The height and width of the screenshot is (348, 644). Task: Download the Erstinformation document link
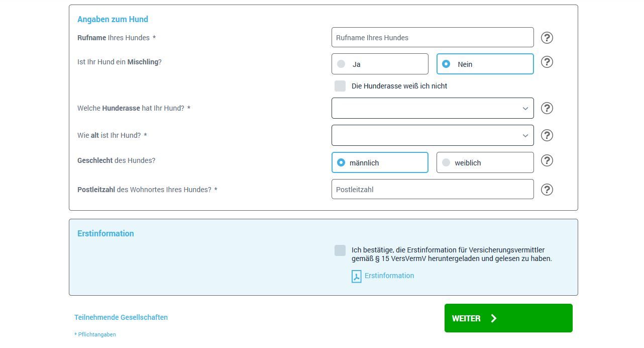pos(389,276)
